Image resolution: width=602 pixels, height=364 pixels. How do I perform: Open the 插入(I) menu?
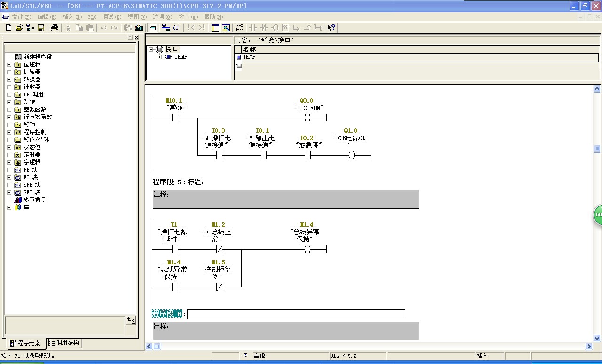pos(72,16)
